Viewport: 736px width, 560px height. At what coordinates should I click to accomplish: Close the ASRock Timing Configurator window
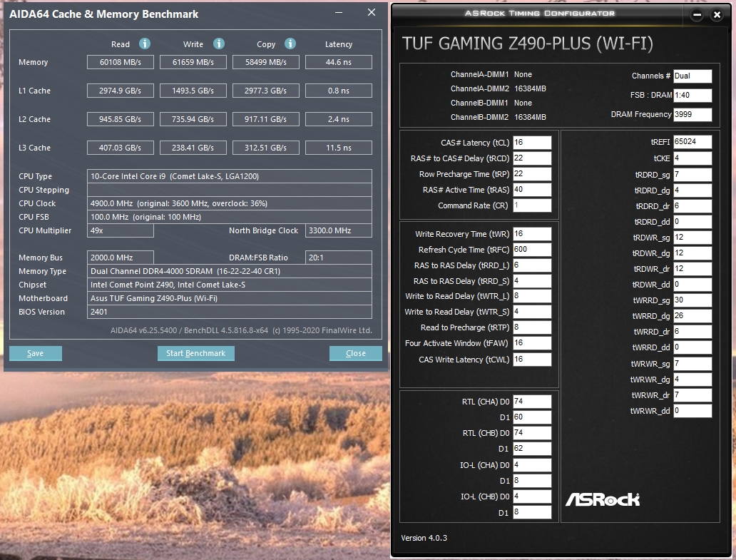tap(717, 14)
